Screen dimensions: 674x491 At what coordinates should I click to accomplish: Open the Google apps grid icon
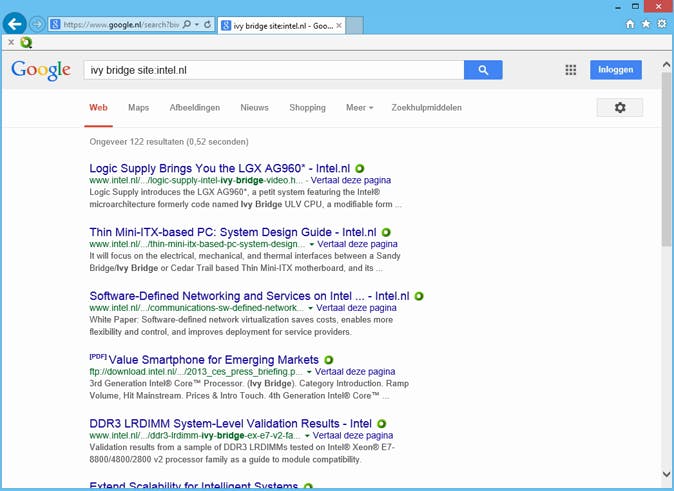click(x=570, y=70)
